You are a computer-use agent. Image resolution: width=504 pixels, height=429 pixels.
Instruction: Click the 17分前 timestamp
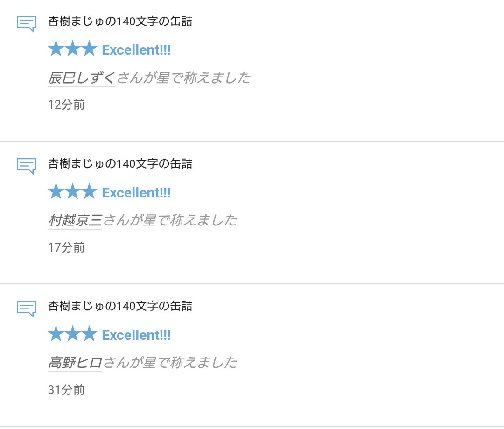click(x=66, y=247)
